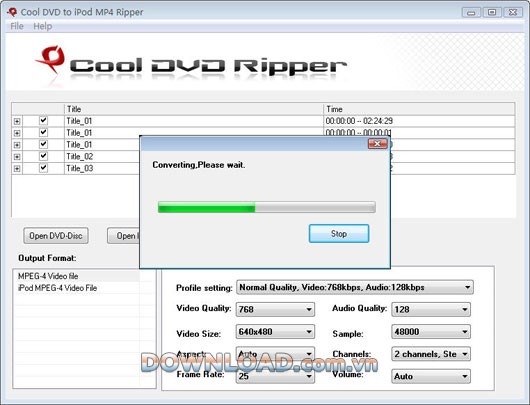Screen dimensions: 530x405
Task: Expand the Title_02 row
Action: [x=17, y=157]
